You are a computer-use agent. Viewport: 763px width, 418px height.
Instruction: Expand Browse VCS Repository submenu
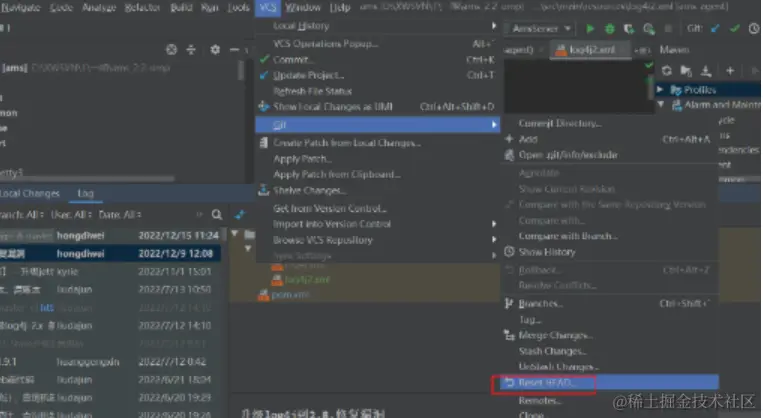493,240
